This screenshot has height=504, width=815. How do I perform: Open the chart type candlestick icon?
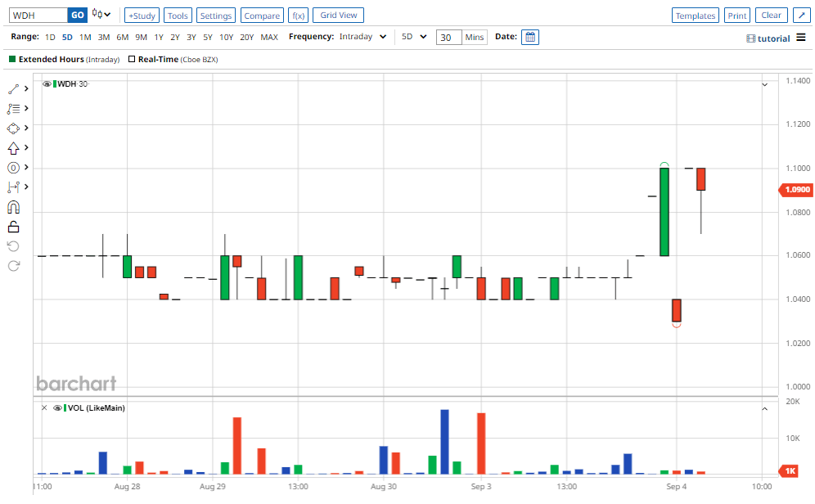[97, 14]
